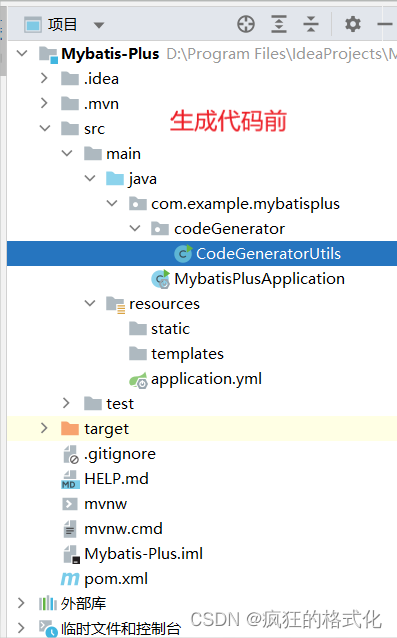The image size is (397, 638).
Task: Collapse the src folder
Action: pos(45,128)
